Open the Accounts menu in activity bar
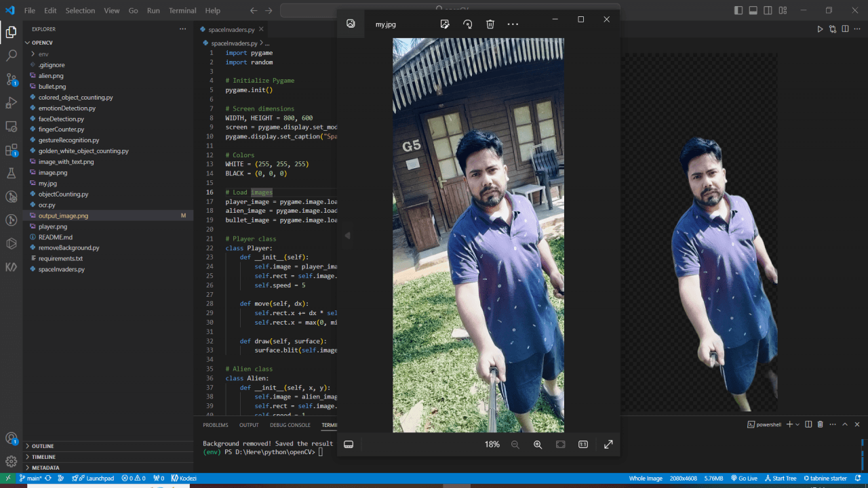The height and width of the screenshot is (488, 868). coord(11,439)
